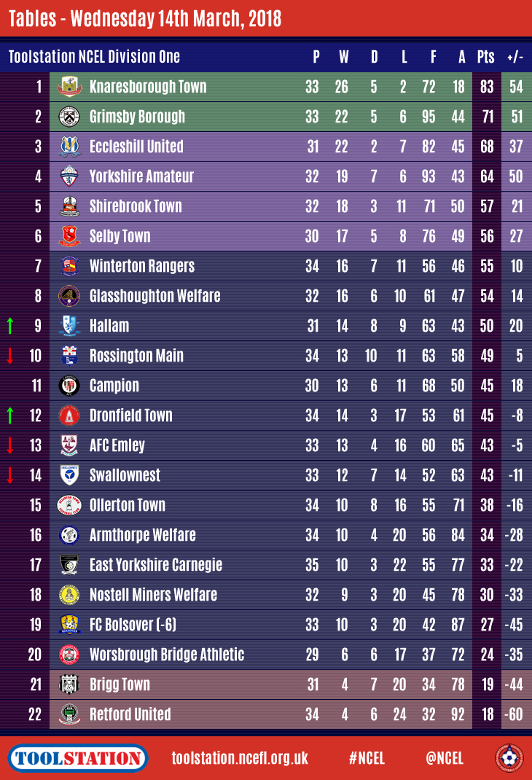Screen dimensions: 532x780
Task: Click the Retford United club badge
Action: tap(69, 714)
